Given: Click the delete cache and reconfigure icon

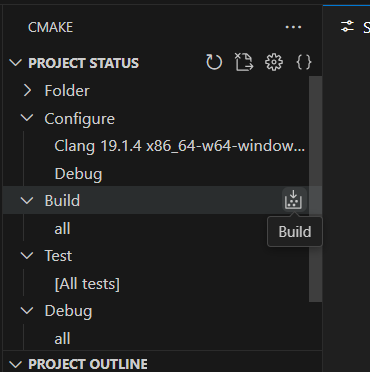Looking at the screenshot, I should coord(244,62).
